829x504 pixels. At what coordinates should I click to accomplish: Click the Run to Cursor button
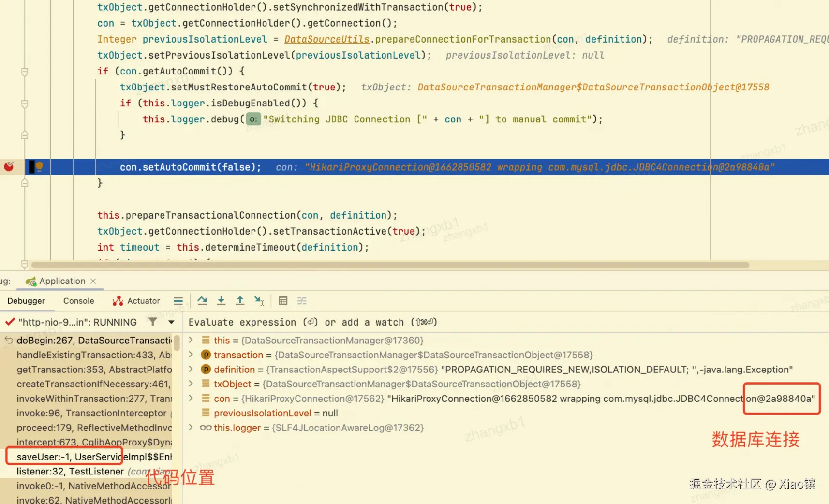tap(259, 301)
